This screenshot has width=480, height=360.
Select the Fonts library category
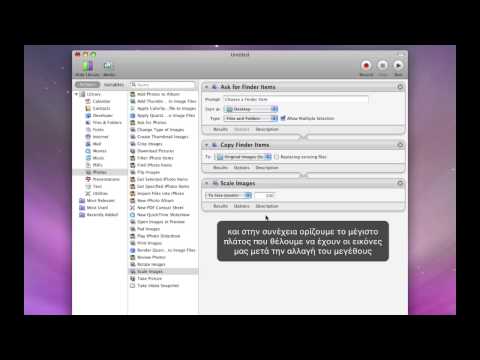tap(98, 130)
